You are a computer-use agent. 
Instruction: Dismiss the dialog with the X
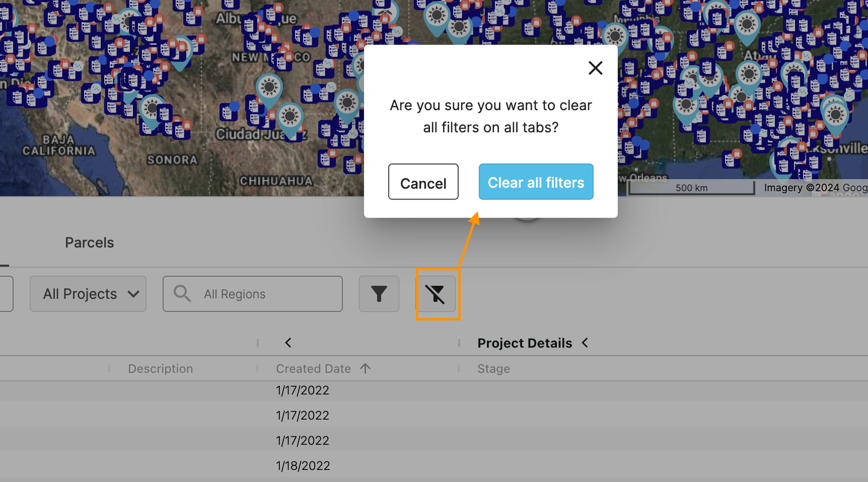[x=595, y=68]
